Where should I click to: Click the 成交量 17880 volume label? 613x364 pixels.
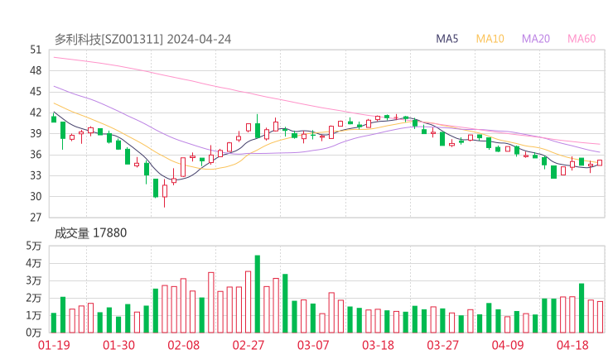tap(90, 233)
